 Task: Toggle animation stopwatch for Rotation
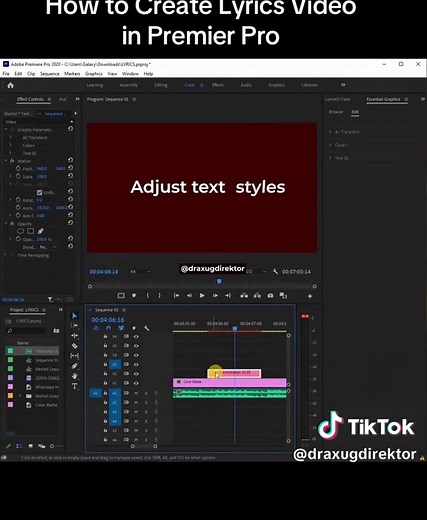coord(18,200)
